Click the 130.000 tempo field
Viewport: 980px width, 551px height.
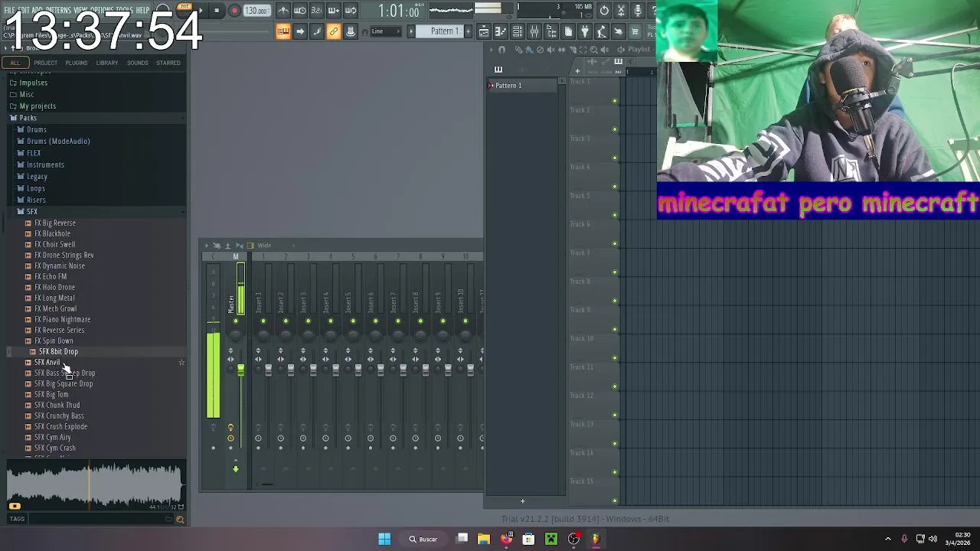pos(256,11)
